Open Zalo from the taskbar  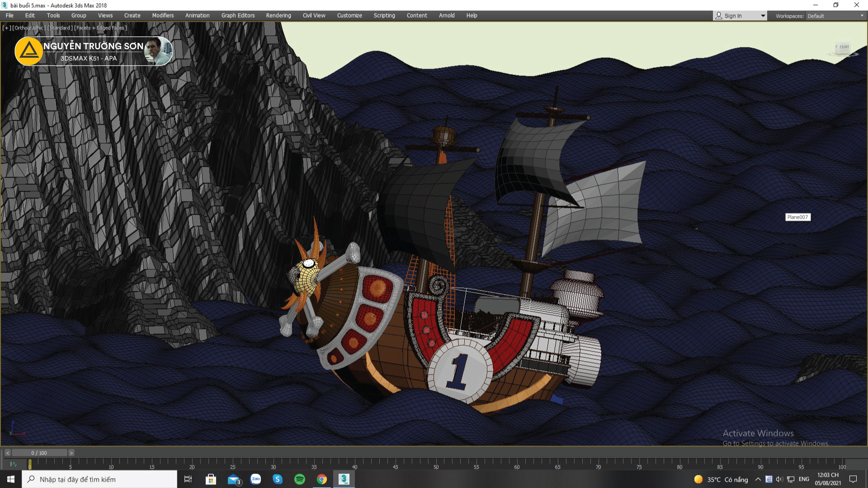tap(255, 479)
